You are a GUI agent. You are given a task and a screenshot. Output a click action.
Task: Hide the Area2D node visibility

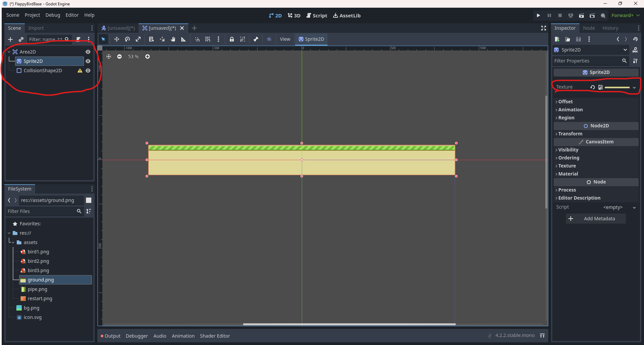[x=88, y=52]
